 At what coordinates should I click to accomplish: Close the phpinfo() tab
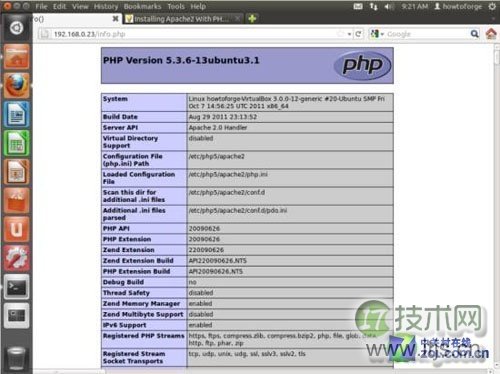click(x=115, y=19)
